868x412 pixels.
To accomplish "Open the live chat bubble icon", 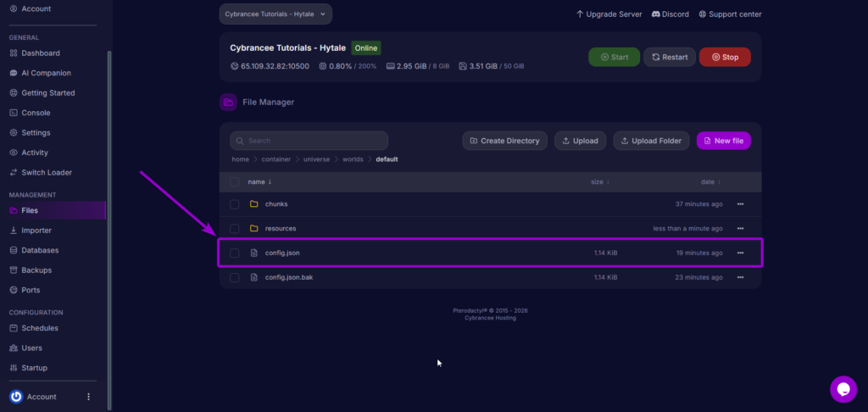I will [x=843, y=389].
